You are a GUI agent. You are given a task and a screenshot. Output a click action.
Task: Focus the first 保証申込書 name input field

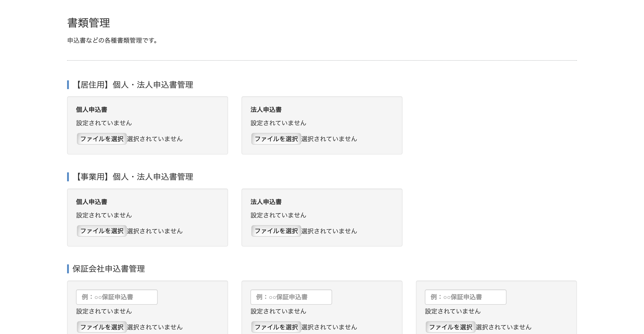[117, 297]
